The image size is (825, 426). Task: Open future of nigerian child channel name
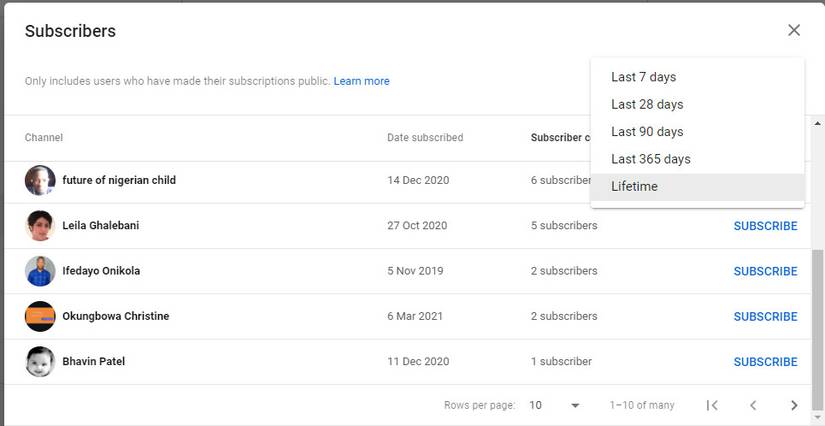click(x=119, y=180)
